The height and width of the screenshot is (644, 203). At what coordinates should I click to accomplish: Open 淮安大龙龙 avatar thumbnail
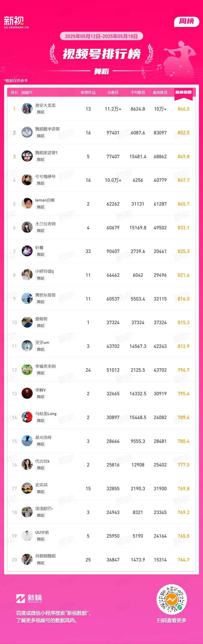27,109
